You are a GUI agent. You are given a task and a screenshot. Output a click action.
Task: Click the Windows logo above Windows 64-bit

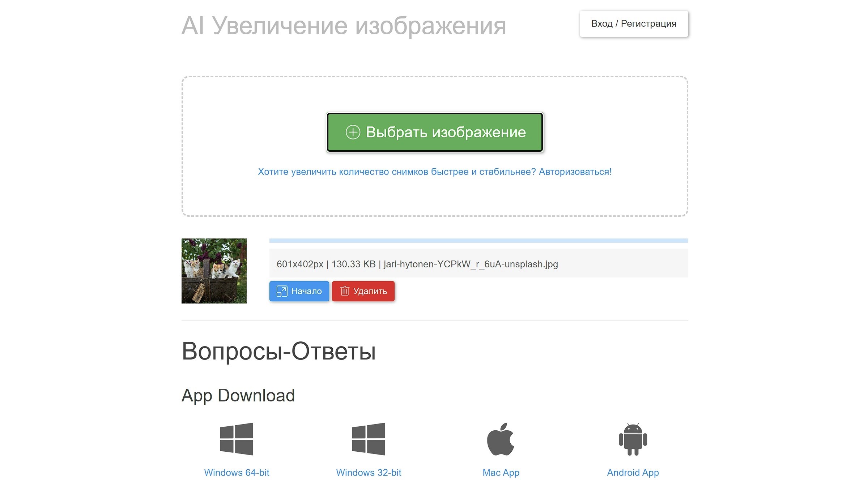coord(237,439)
